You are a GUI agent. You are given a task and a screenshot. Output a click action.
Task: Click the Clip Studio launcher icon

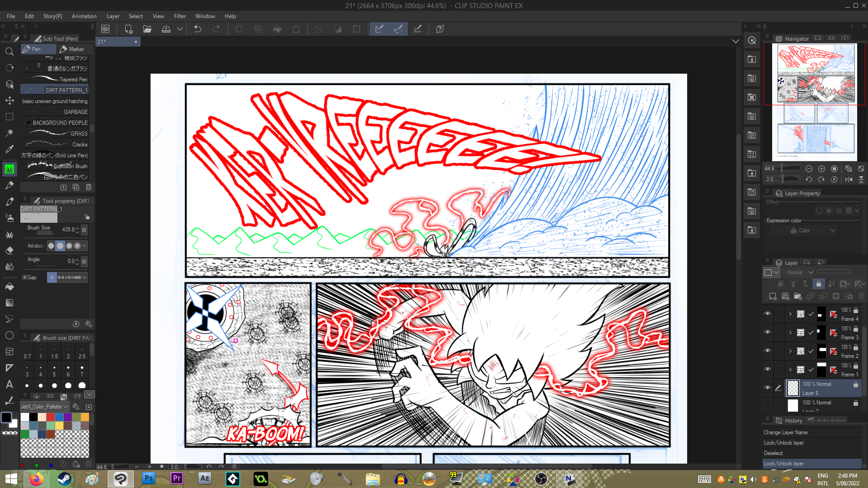pos(105,29)
